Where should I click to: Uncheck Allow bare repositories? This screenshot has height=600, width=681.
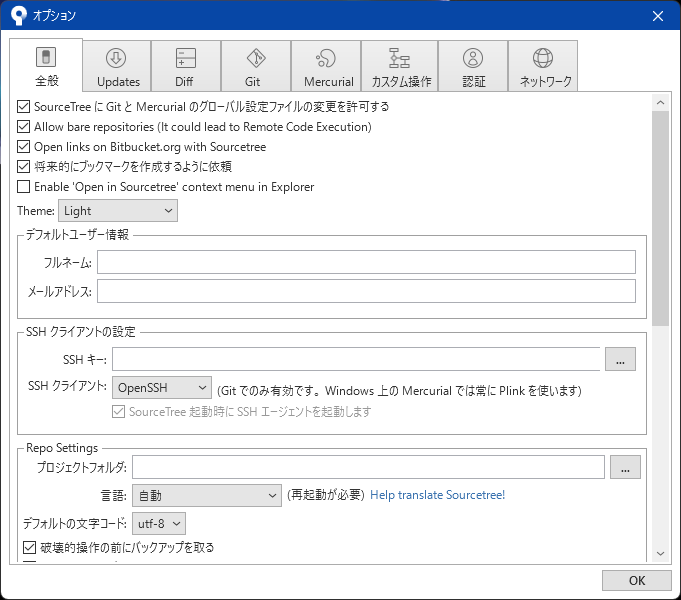(x=23, y=126)
